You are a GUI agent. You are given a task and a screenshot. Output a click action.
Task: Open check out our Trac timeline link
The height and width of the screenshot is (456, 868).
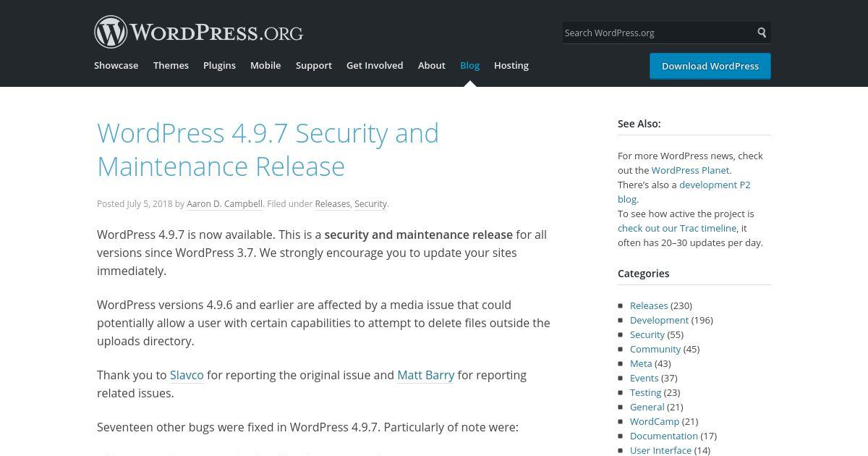677,228
